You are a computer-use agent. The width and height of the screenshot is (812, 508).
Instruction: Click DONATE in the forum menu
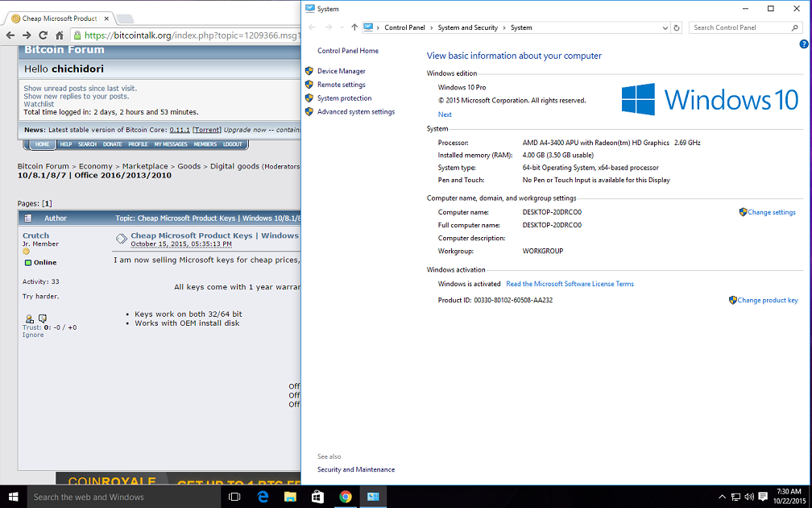click(x=112, y=144)
